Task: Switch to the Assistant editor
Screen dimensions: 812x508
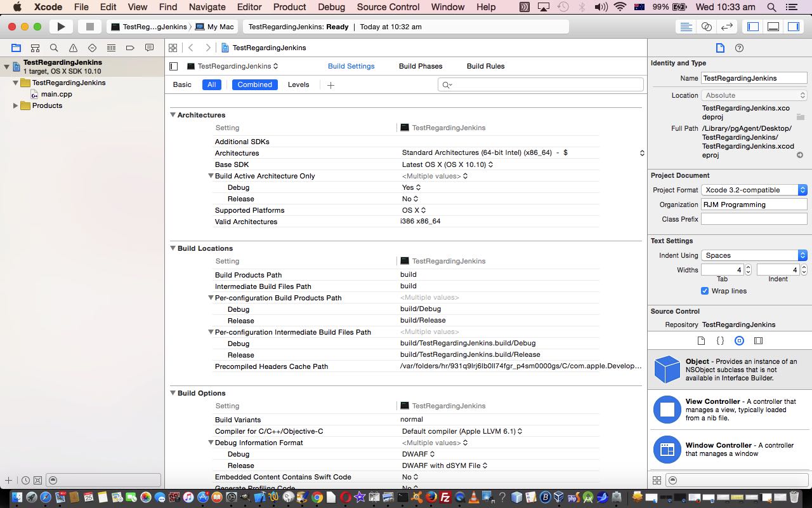Action: point(707,27)
